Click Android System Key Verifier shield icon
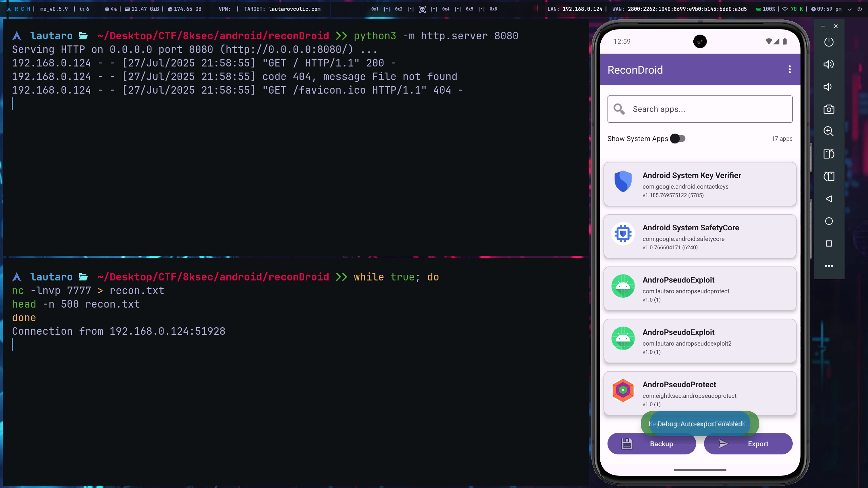The width and height of the screenshot is (868, 488). pos(623,181)
